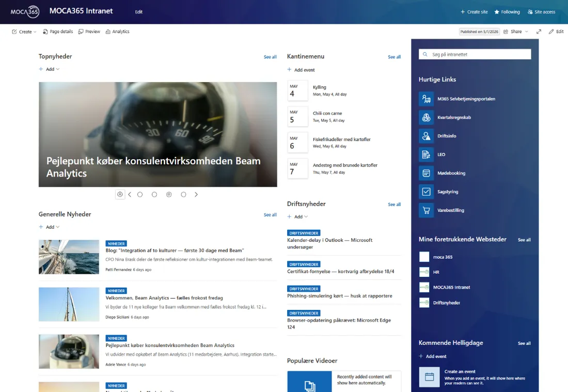This screenshot has width=568, height=392.
Task: Click the expand to full screen icon
Action: (x=539, y=32)
